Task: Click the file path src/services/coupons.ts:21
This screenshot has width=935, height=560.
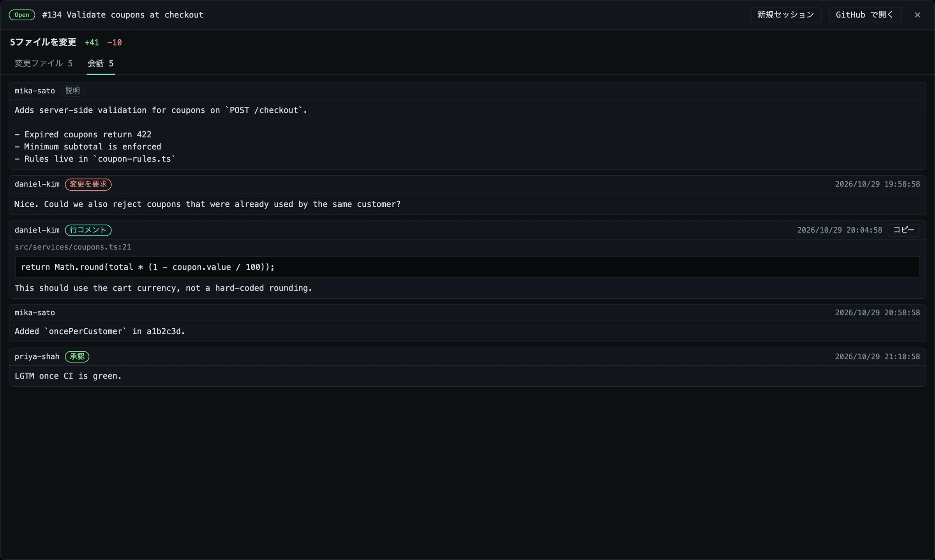Action: pos(73,247)
